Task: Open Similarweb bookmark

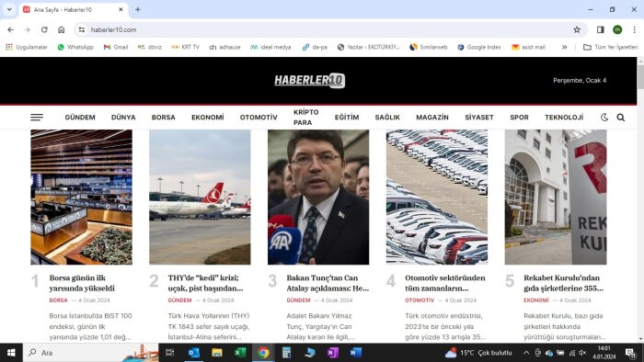Action: 429,47
